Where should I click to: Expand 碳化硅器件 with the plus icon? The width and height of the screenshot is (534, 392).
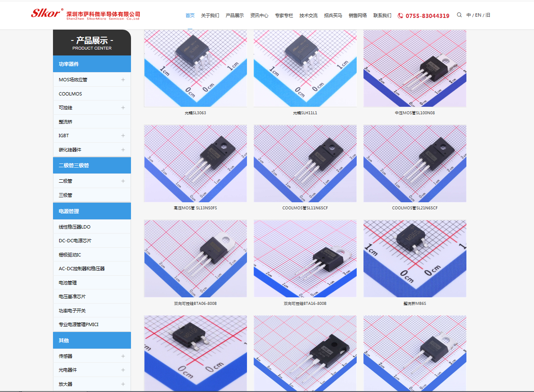coord(123,150)
